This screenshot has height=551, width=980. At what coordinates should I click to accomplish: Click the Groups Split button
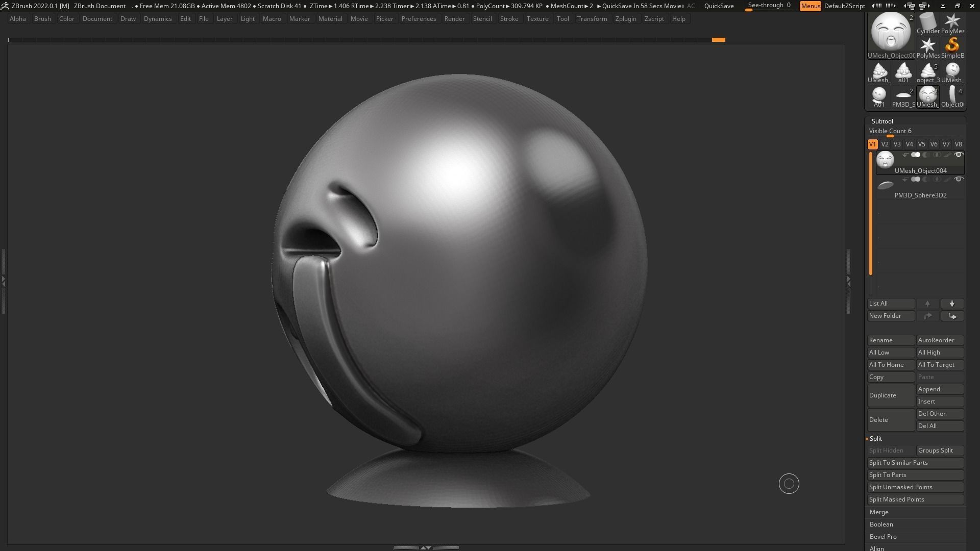[940, 450]
